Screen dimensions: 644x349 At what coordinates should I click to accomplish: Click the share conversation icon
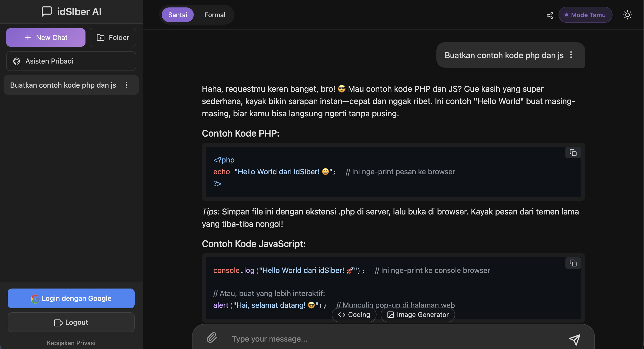coord(550,15)
